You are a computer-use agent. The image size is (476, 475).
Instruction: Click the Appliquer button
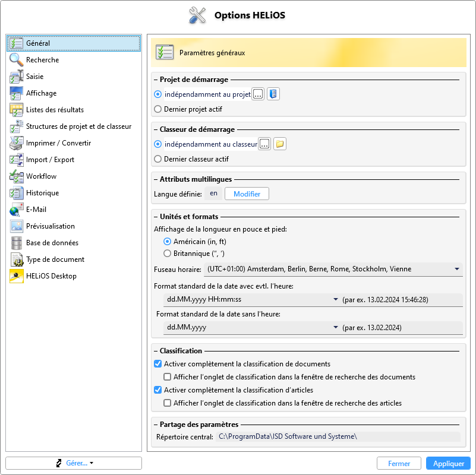449,464
